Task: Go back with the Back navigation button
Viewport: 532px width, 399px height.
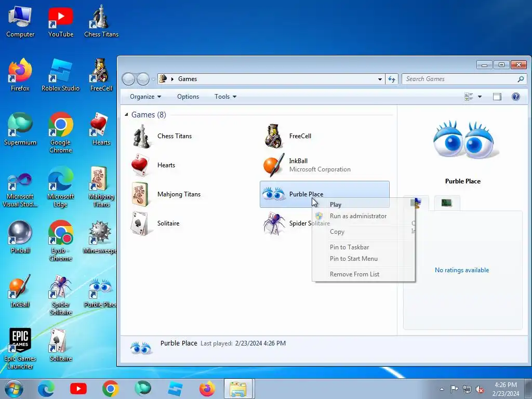Action: point(128,79)
